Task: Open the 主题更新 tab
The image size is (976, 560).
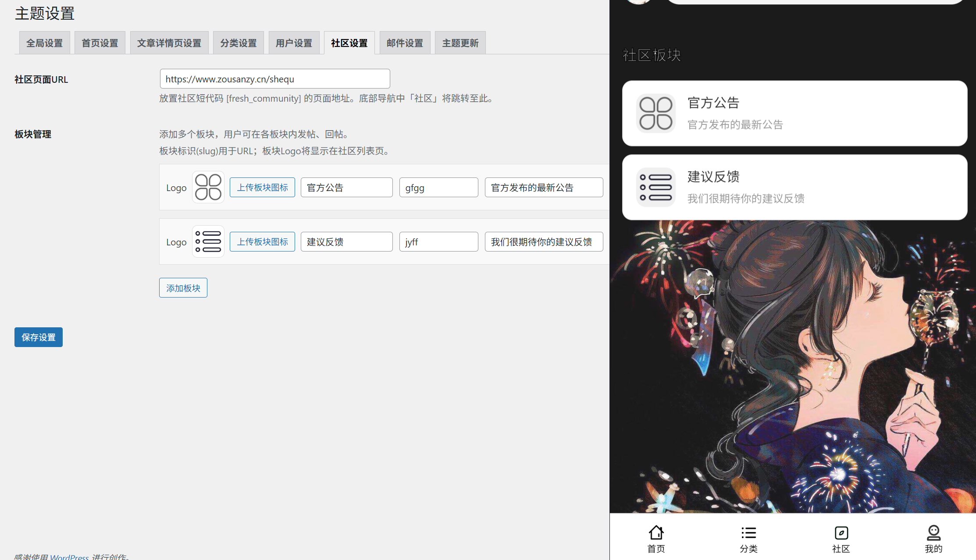Action: click(460, 43)
